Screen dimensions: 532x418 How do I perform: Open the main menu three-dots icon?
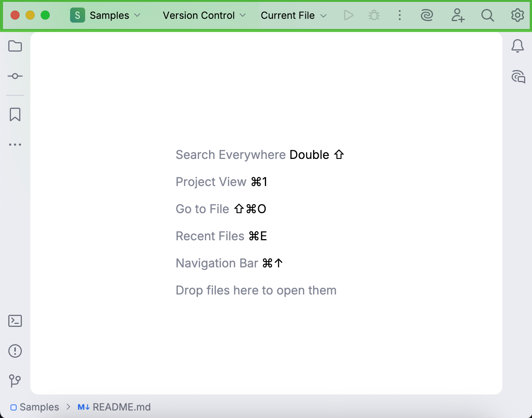click(400, 15)
